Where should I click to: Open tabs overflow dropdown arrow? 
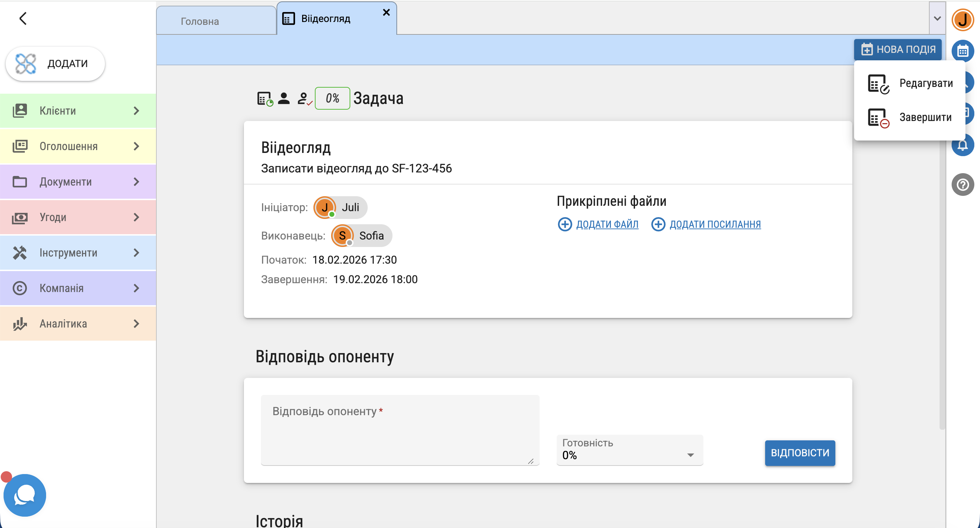tap(937, 18)
